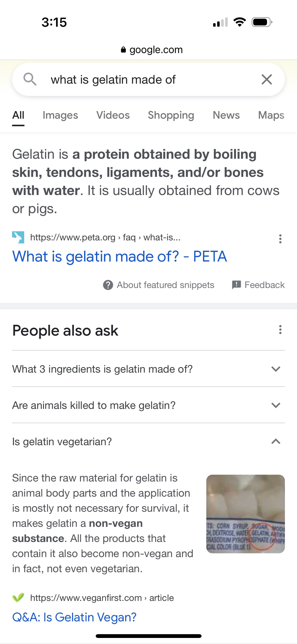
Task: Switch to the Images tab
Action: point(60,115)
